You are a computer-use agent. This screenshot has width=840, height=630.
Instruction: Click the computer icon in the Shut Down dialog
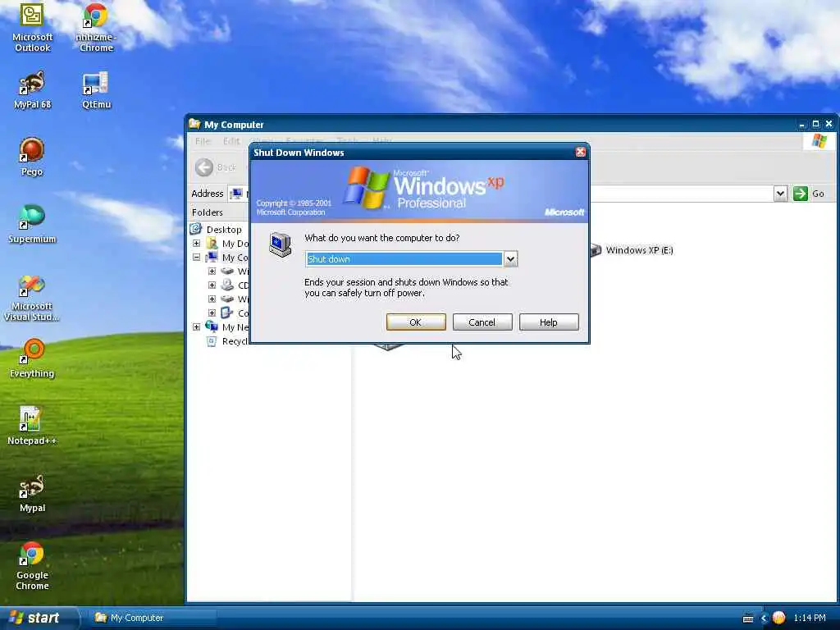click(281, 244)
